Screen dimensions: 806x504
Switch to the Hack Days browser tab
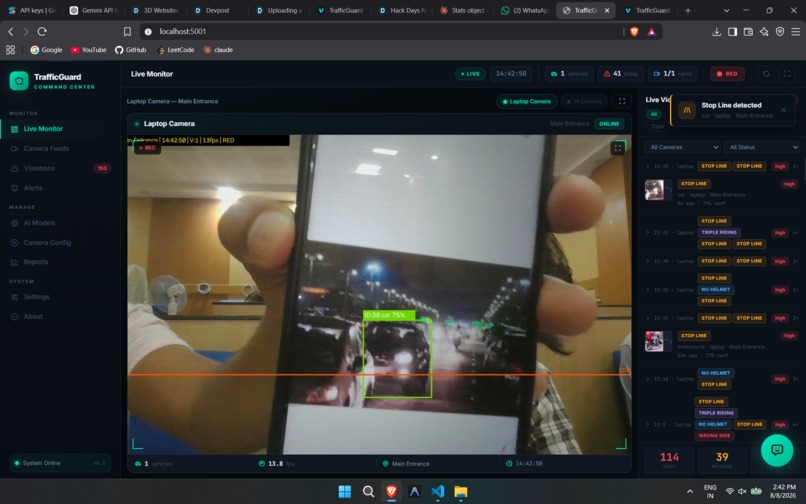402,10
